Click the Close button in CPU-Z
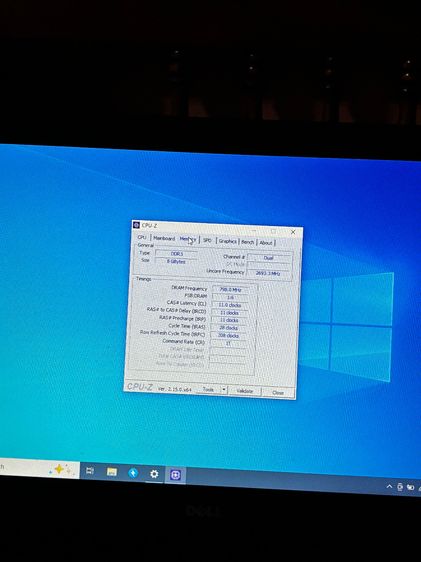Screen dimensions: 421x562 (x=278, y=392)
